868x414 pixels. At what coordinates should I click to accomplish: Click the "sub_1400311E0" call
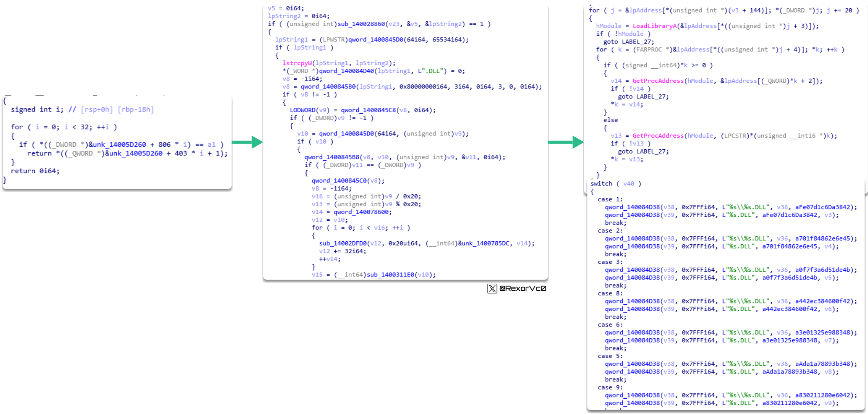click(391, 275)
